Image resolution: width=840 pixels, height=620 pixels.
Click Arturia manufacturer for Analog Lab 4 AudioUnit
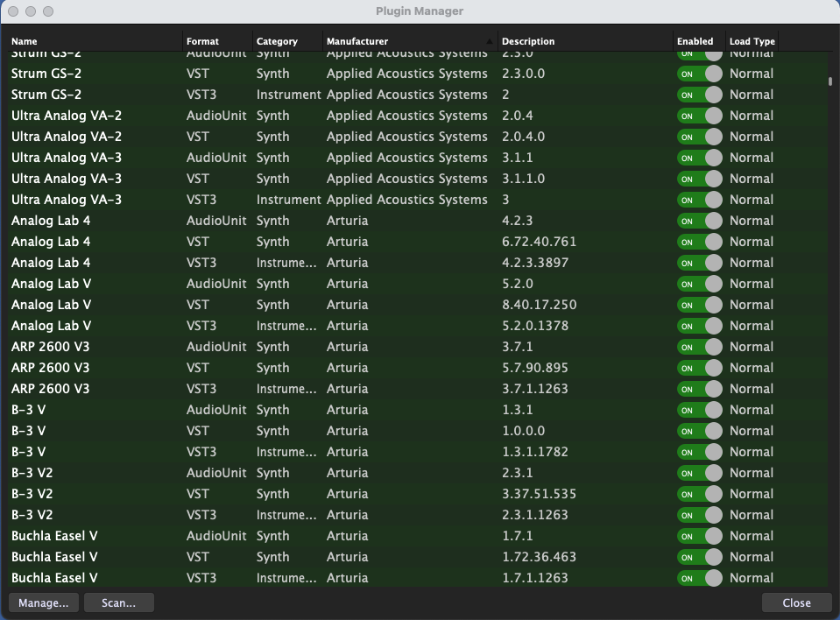tap(347, 221)
